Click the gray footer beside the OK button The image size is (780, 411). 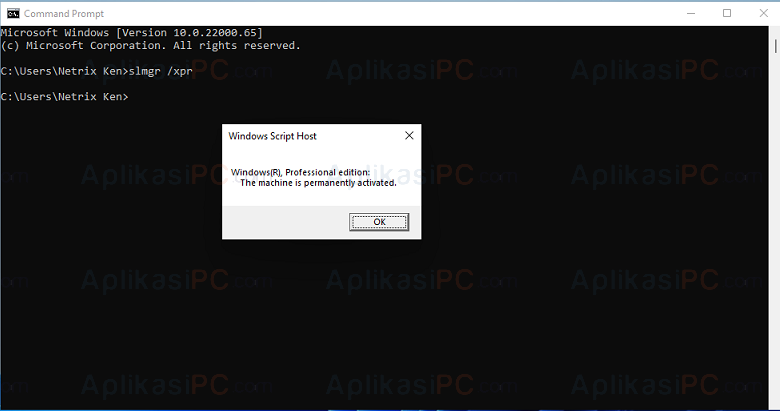click(286, 222)
